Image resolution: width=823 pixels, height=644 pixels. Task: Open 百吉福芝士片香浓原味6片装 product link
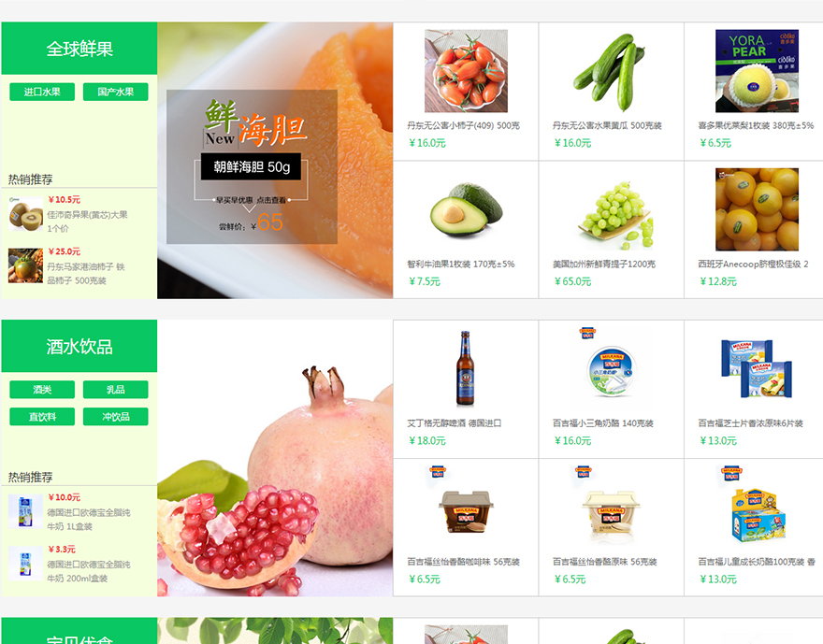[x=751, y=423]
